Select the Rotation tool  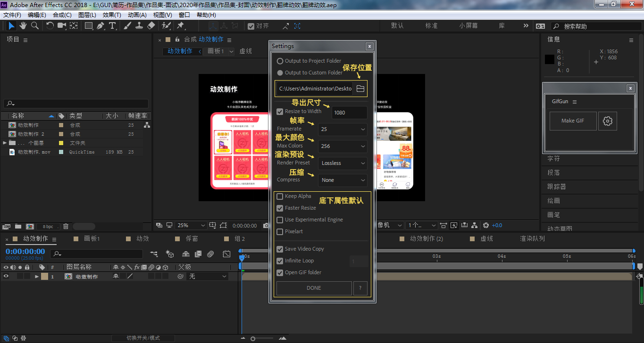50,25
